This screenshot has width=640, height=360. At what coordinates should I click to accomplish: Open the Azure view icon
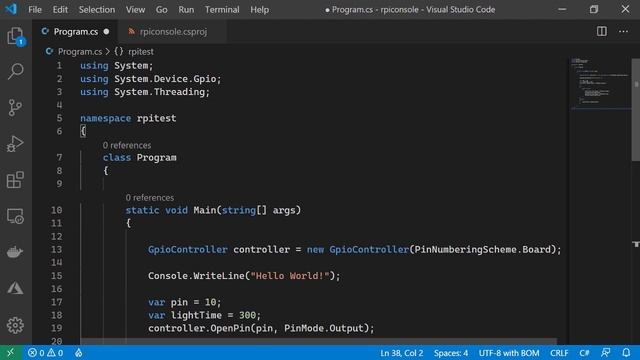(16, 288)
